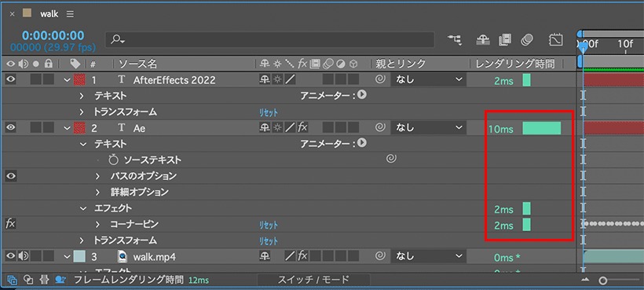Viewport: 644px width, 290px height.
Task: Mute the walk.mp4 layer audio
Action: point(23,256)
